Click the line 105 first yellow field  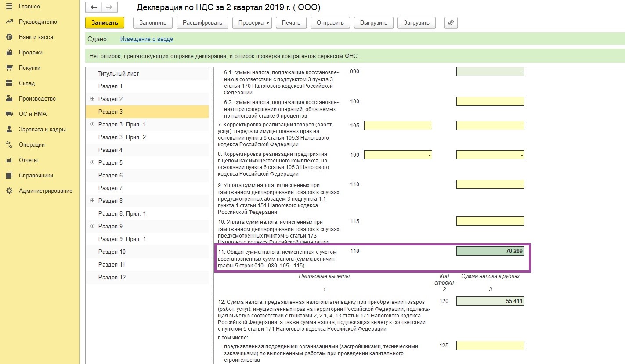pyautogui.click(x=398, y=126)
